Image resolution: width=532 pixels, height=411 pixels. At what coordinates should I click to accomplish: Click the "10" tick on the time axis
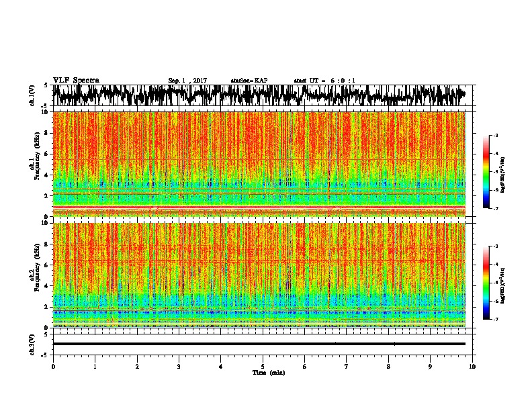pos(472,367)
